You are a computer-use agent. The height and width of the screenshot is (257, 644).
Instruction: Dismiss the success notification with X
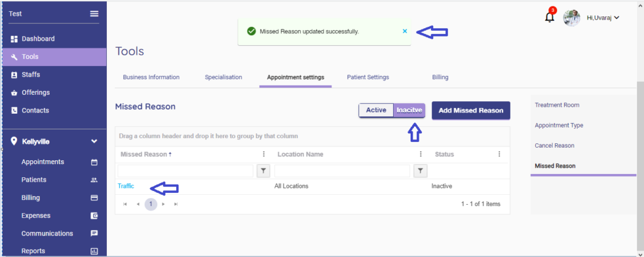click(404, 31)
